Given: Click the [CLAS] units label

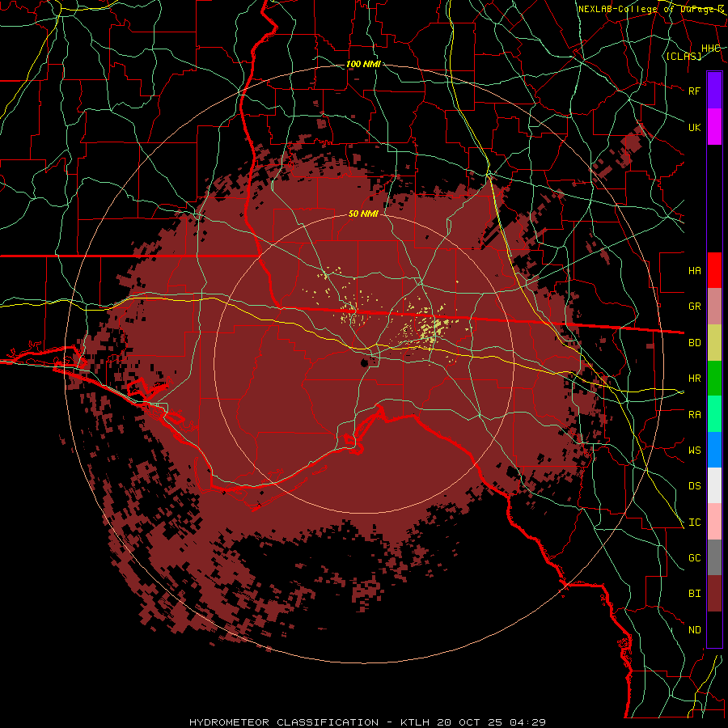Looking at the screenshot, I should (x=684, y=57).
